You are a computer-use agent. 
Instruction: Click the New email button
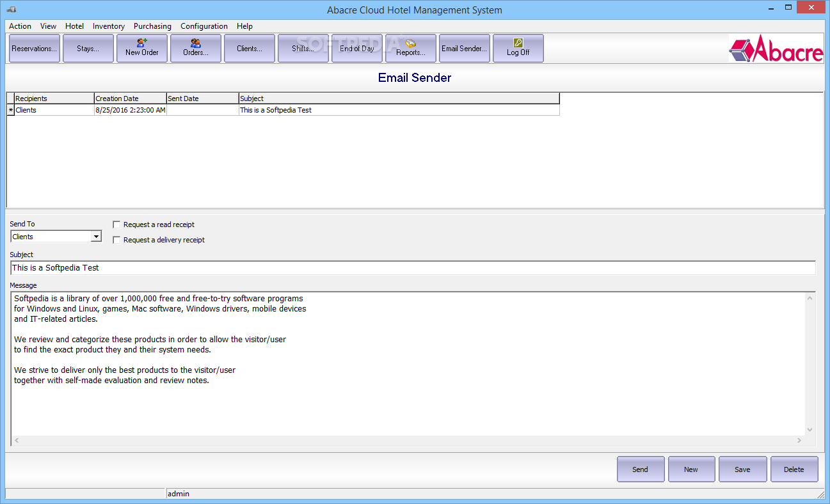click(x=691, y=469)
